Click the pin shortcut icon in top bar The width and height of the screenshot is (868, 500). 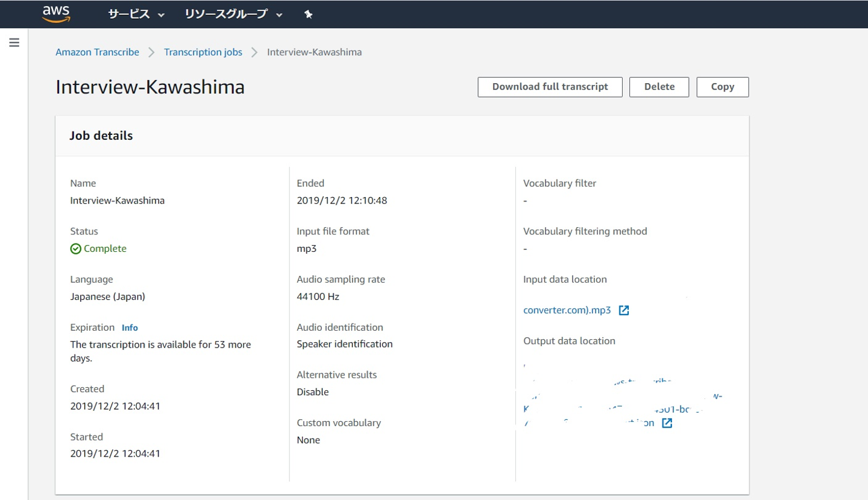point(309,14)
